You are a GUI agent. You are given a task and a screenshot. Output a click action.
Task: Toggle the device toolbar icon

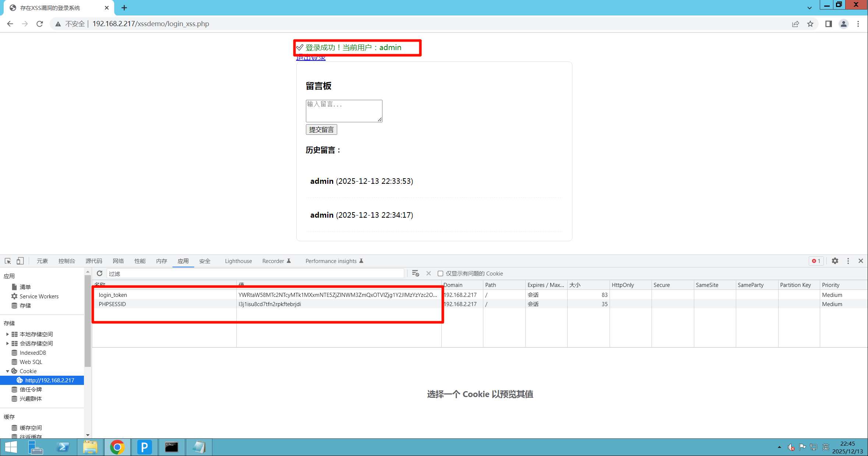20,261
